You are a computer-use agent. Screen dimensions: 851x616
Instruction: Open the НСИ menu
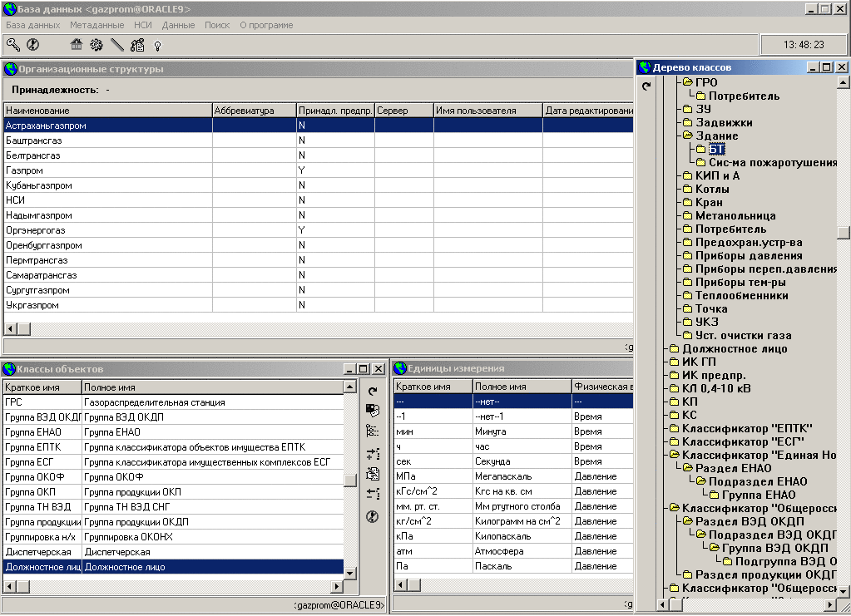(x=142, y=26)
